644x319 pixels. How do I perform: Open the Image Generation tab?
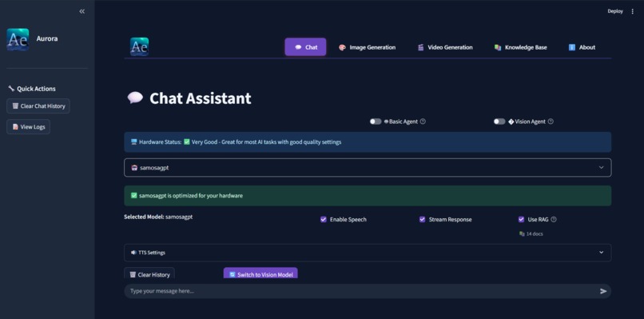pyautogui.click(x=367, y=47)
